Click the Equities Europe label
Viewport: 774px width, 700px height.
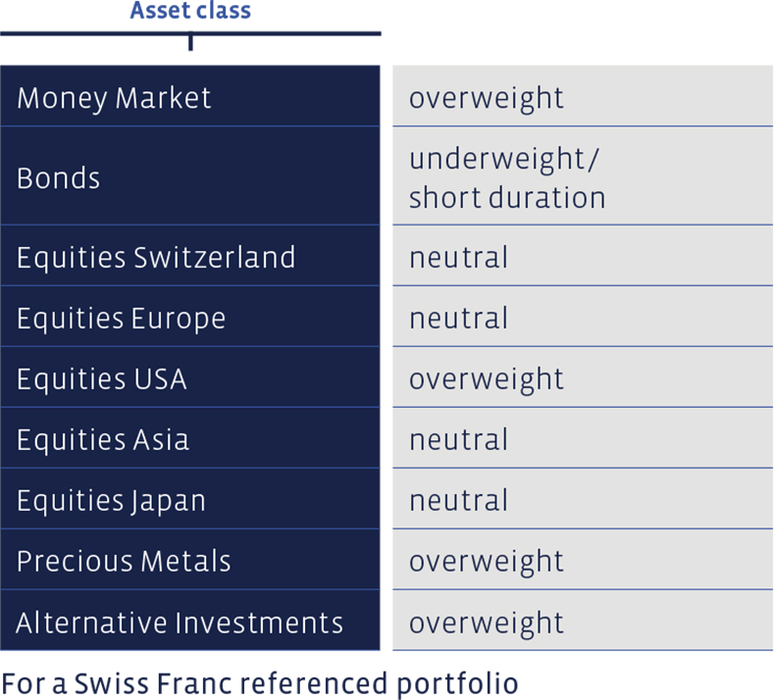point(122,319)
